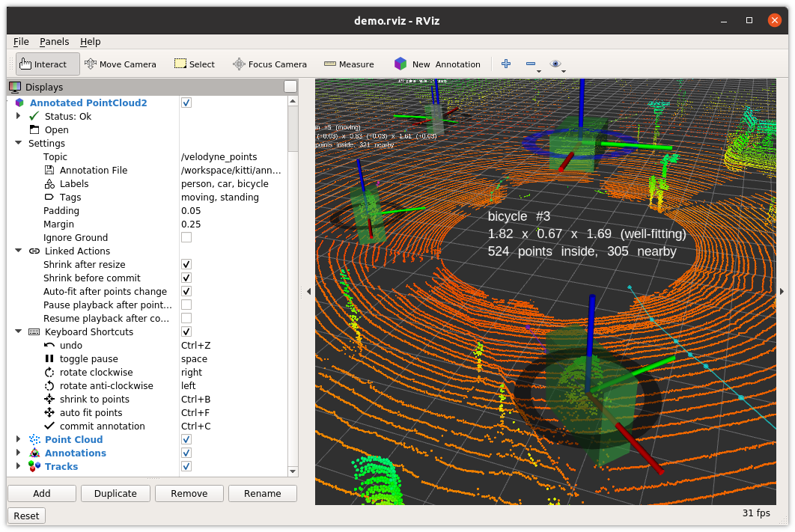Click right-side panel expand arrow
This screenshot has height=532, width=795.
pyautogui.click(x=782, y=291)
